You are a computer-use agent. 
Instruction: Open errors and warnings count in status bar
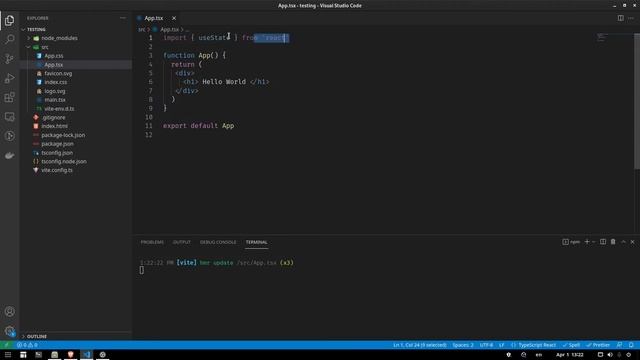(27, 345)
